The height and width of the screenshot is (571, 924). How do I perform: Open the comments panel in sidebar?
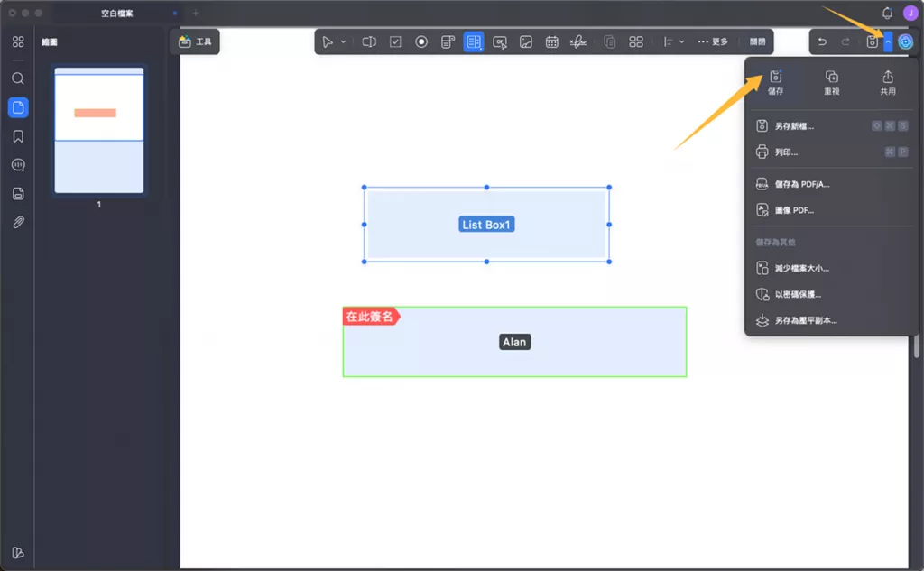coord(18,165)
